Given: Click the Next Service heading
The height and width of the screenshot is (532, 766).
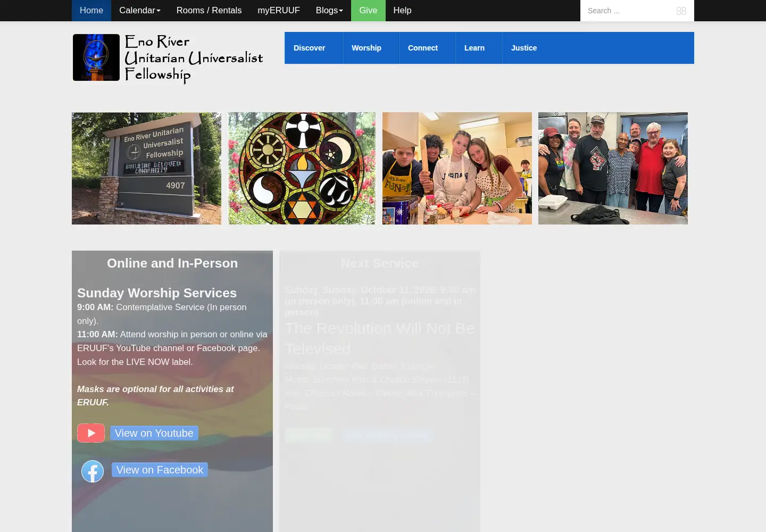Looking at the screenshot, I should 380,263.
